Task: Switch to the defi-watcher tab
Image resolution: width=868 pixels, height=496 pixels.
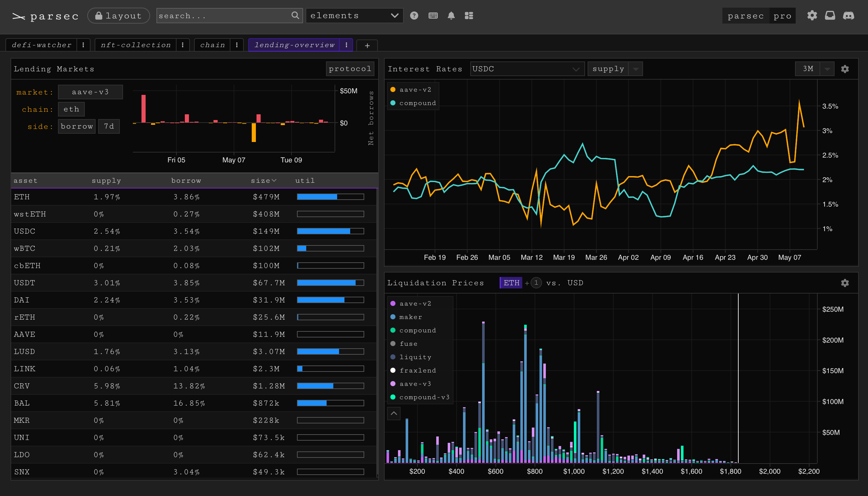Action: pyautogui.click(x=42, y=45)
